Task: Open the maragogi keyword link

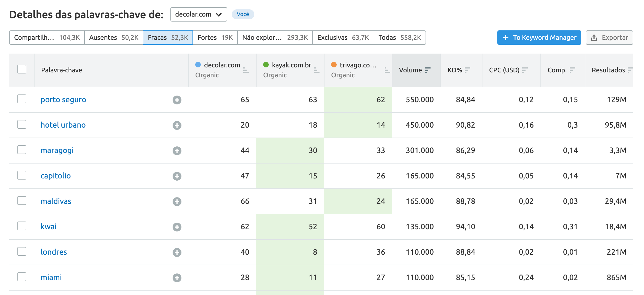Action: click(57, 151)
